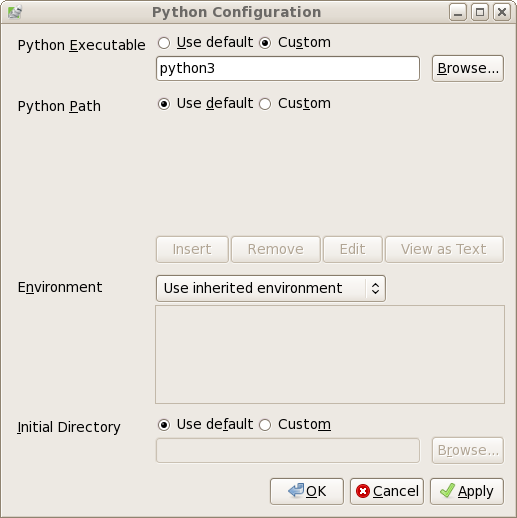Click the window icon in title bar
This screenshot has height=518, width=517.
coord(15,12)
